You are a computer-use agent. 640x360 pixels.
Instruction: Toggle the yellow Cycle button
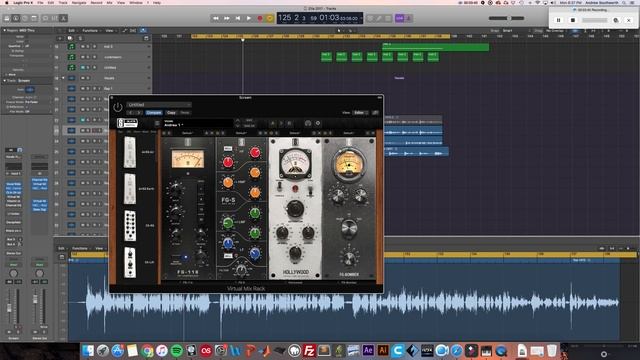(x=270, y=18)
